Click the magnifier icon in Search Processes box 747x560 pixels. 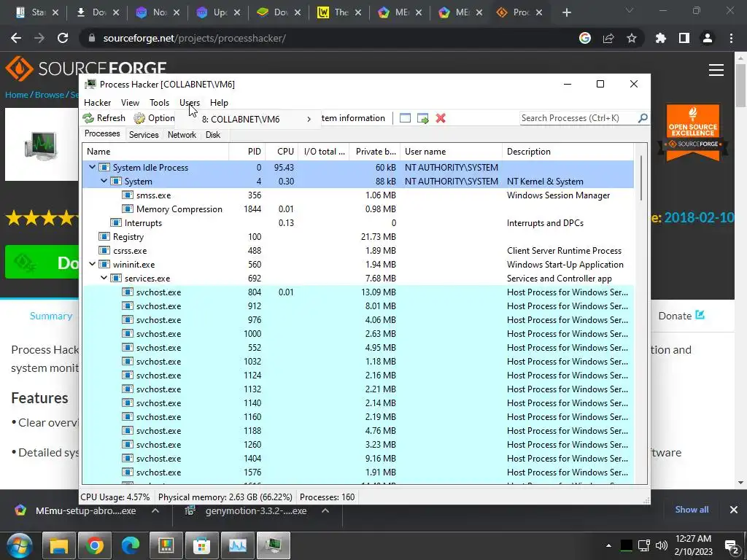(x=643, y=117)
